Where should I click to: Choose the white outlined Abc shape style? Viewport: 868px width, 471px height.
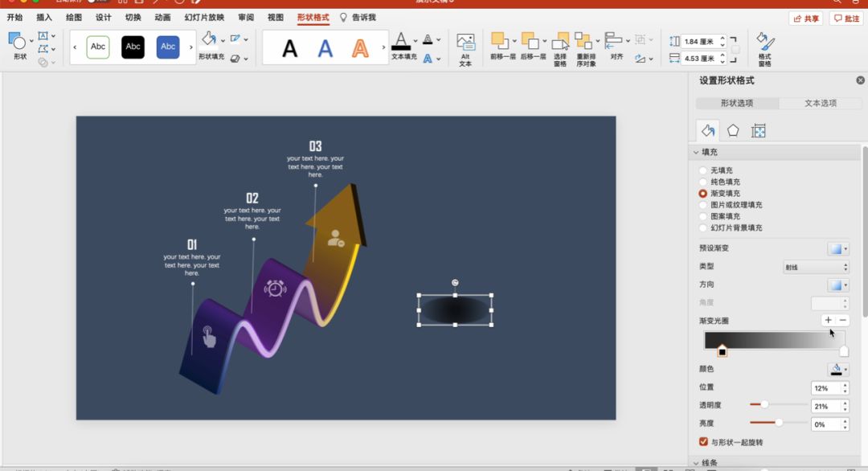coord(98,47)
